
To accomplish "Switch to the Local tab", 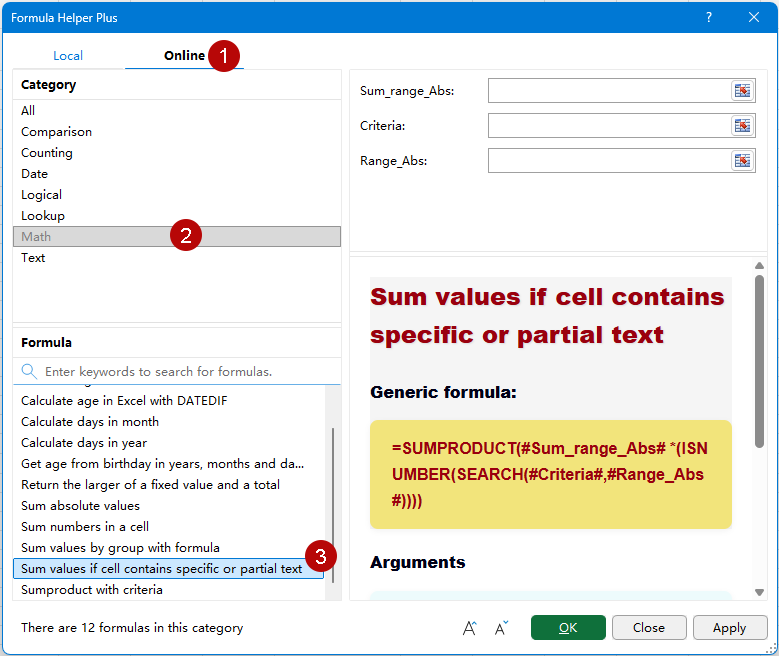I will tap(68, 56).
